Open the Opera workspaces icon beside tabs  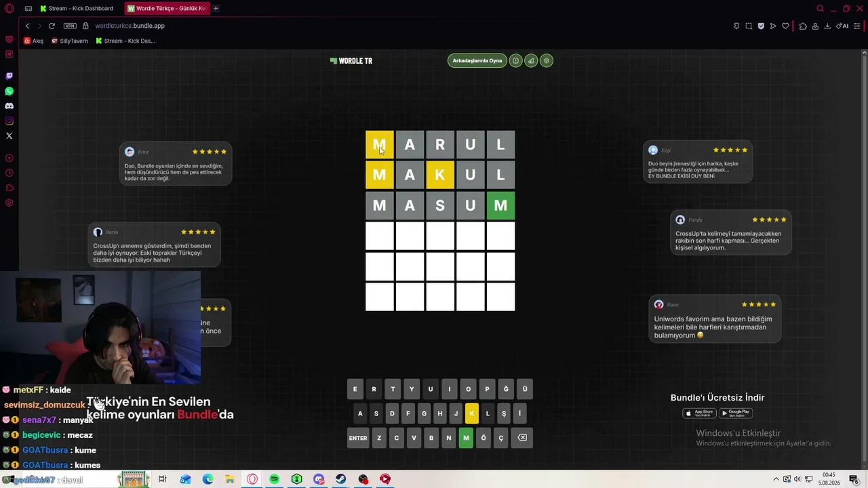[x=28, y=8]
